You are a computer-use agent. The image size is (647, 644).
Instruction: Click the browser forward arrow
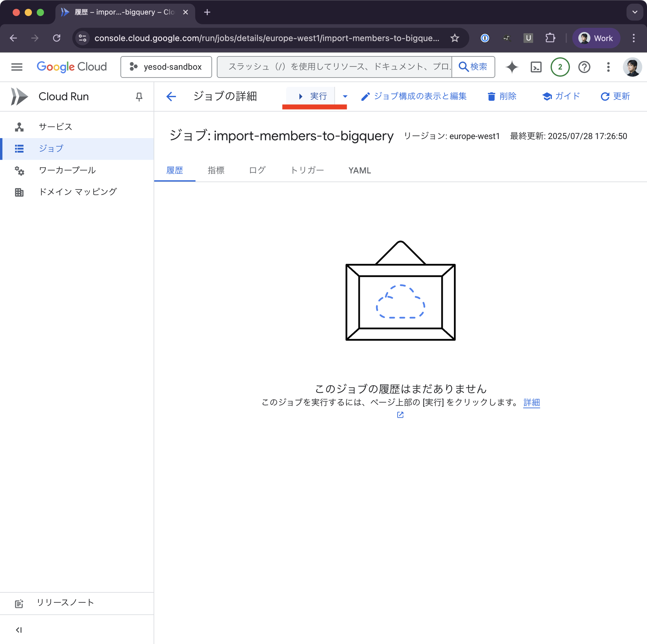click(35, 38)
